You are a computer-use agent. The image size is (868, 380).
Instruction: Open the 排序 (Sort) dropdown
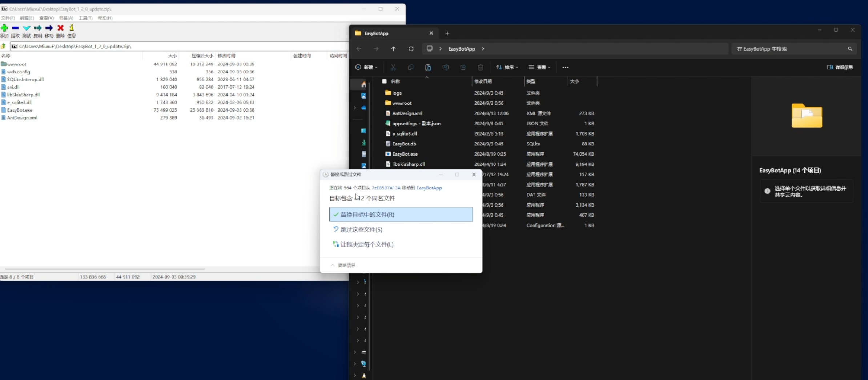(507, 67)
